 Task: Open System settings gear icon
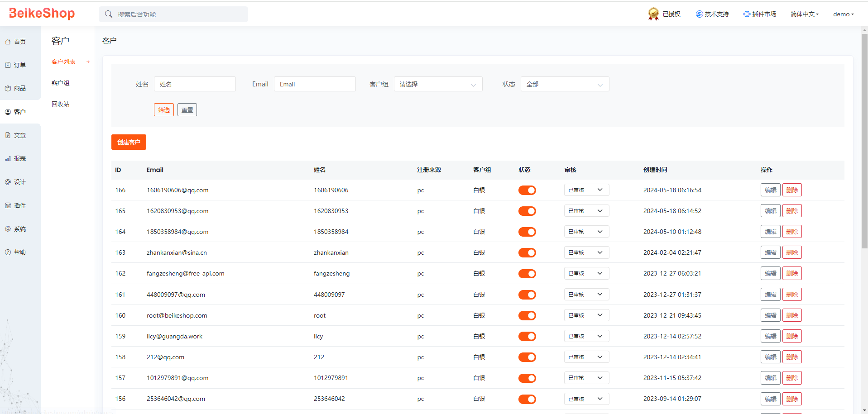[8, 229]
